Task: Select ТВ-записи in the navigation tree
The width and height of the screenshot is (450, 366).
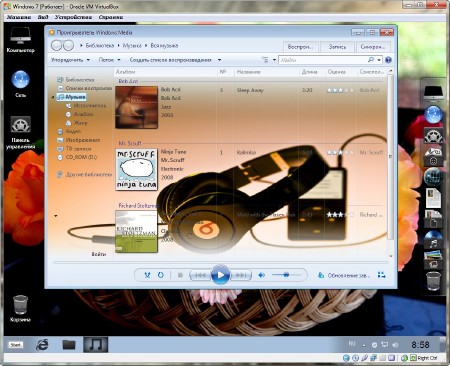Action: click(x=74, y=149)
